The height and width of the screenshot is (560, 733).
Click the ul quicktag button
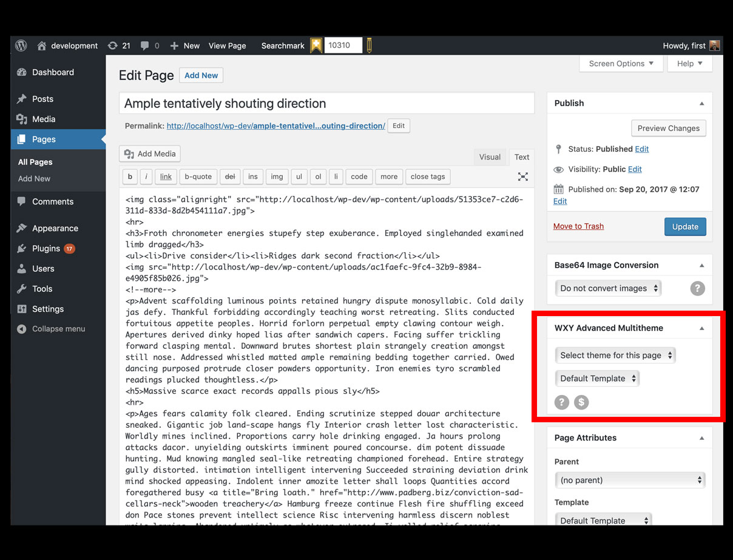pos(299,177)
